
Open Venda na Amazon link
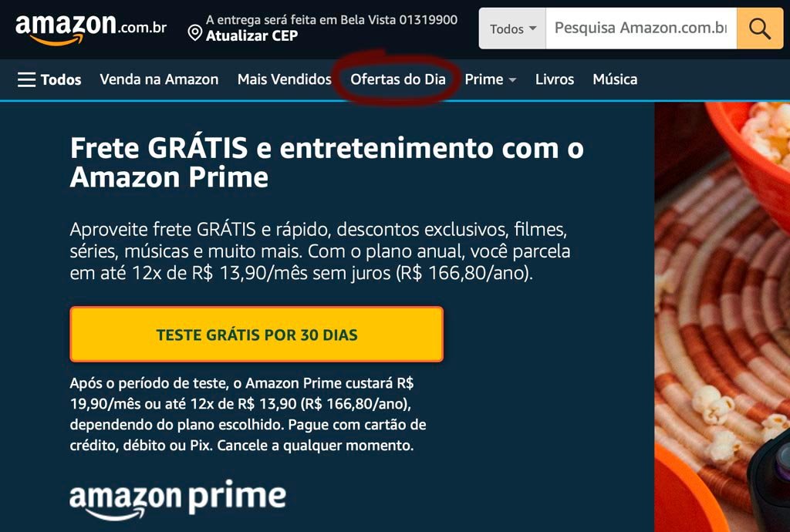[159, 79]
